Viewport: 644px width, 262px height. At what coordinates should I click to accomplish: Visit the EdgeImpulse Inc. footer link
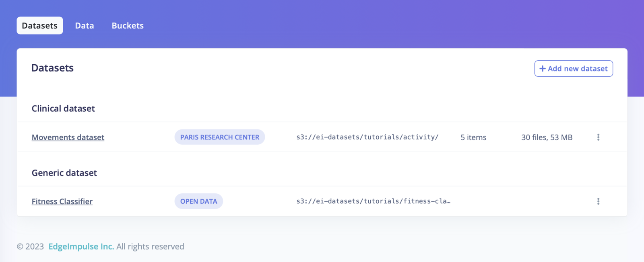pos(81,246)
